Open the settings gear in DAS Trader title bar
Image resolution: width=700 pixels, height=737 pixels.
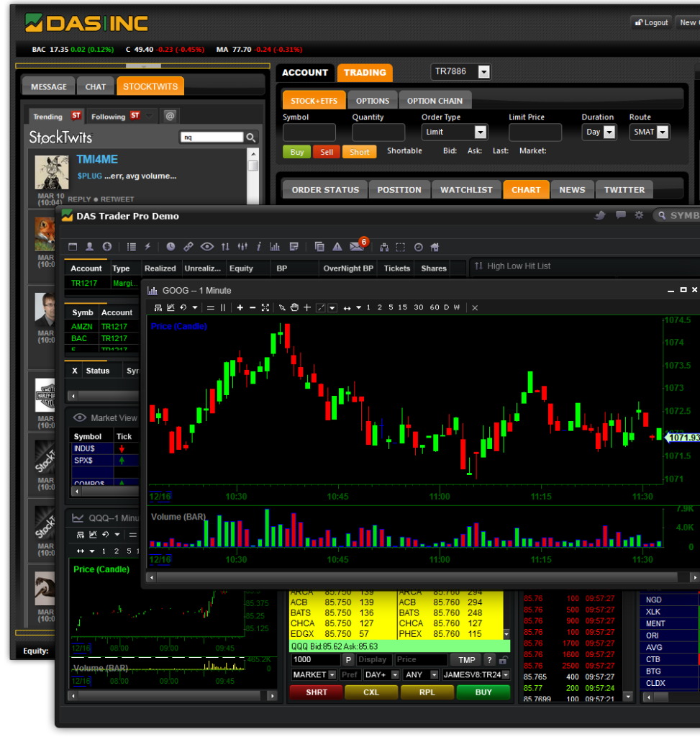coord(639,215)
